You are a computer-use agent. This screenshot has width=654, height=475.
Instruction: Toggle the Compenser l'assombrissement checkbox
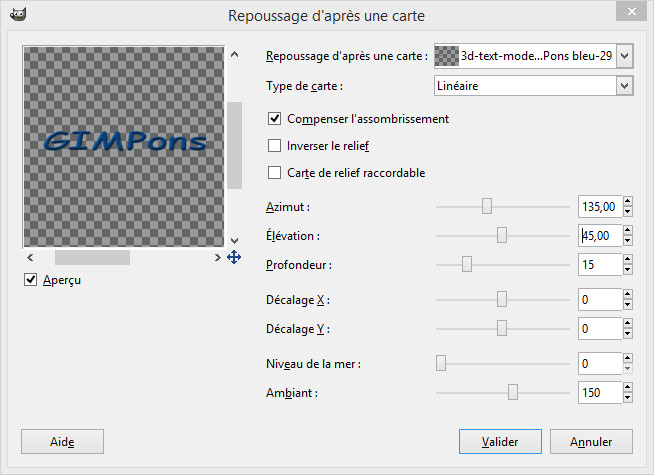[x=274, y=119]
